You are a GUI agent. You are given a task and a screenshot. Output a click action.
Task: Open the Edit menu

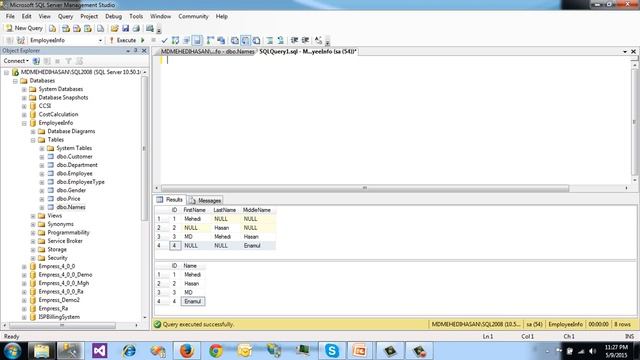(x=27, y=16)
